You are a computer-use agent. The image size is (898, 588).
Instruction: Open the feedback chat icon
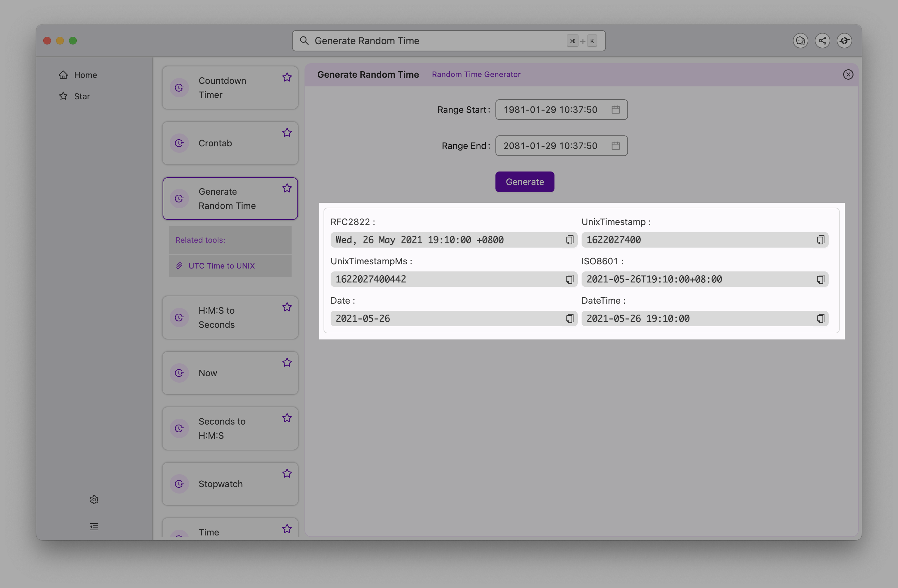pyautogui.click(x=800, y=41)
